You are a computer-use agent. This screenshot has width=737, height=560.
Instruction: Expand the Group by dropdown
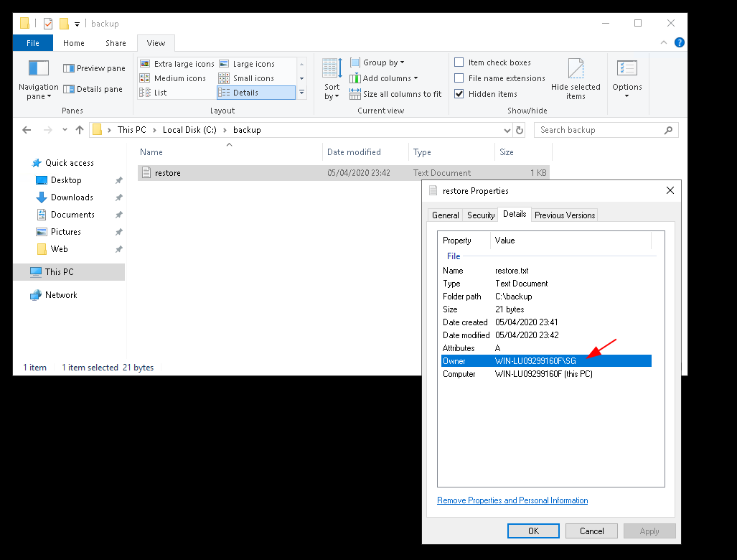point(377,62)
